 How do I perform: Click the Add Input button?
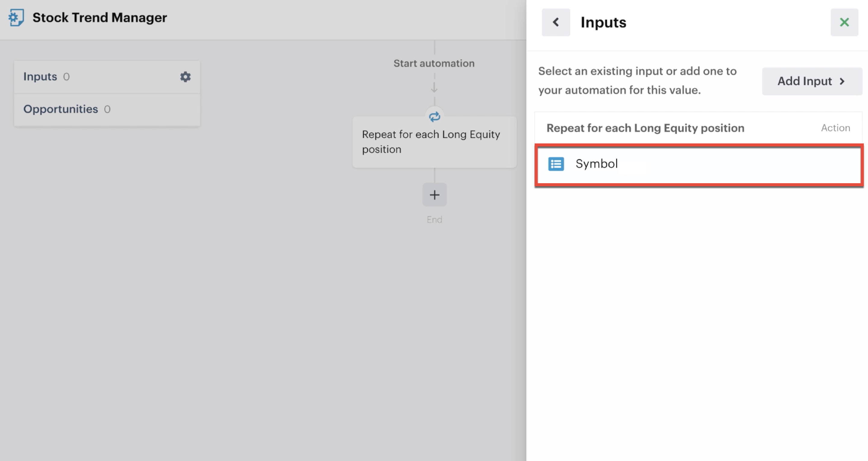pyautogui.click(x=812, y=81)
